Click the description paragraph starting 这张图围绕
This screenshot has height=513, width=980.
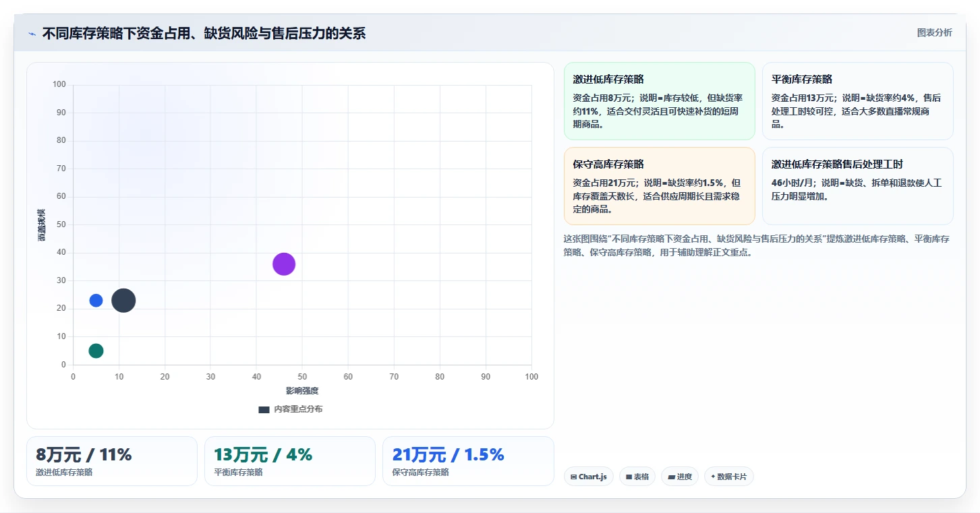coord(756,245)
